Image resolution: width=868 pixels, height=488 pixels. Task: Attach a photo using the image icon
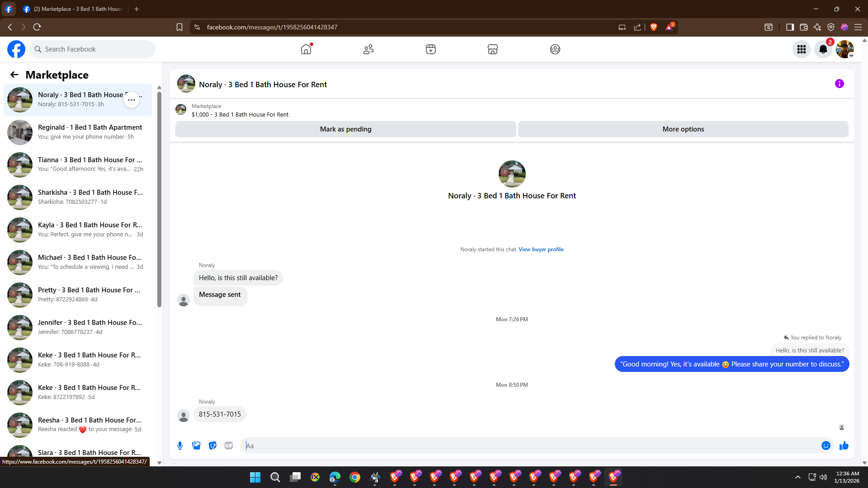pyautogui.click(x=196, y=446)
